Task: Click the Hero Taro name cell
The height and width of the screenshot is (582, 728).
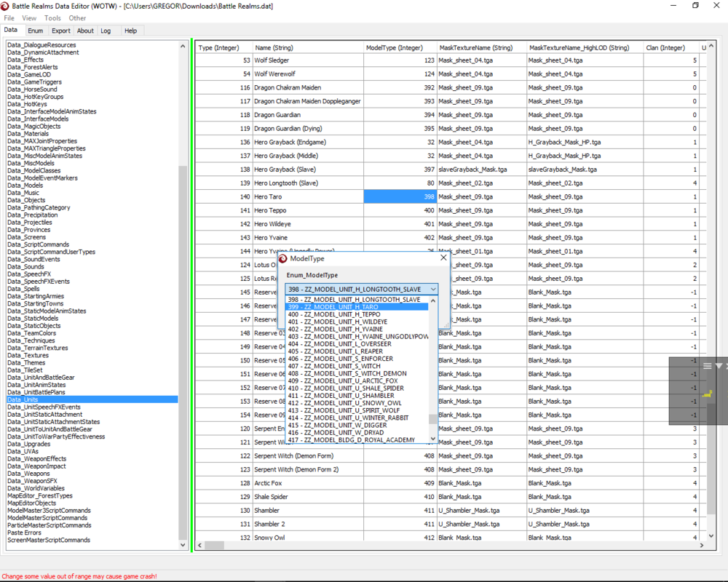Action: pos(307,196)
